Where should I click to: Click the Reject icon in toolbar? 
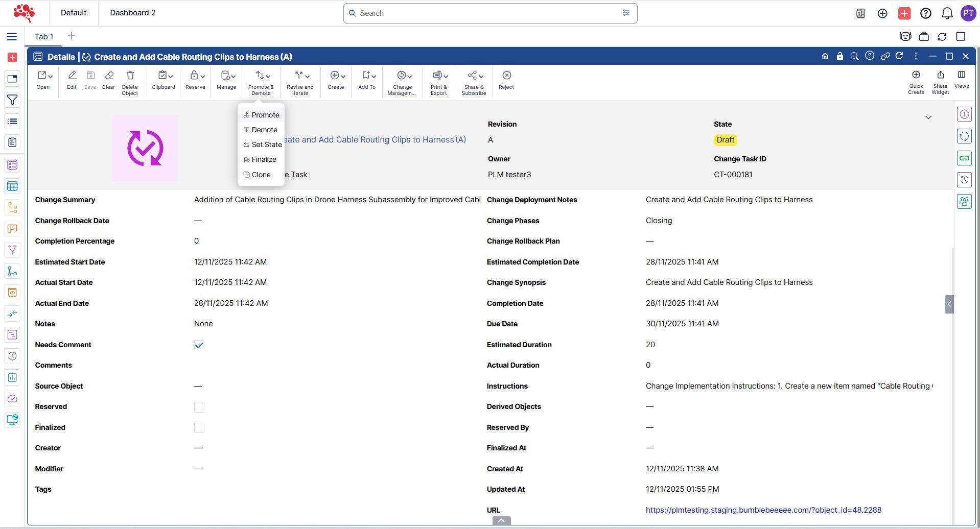(x=506, y=76)
